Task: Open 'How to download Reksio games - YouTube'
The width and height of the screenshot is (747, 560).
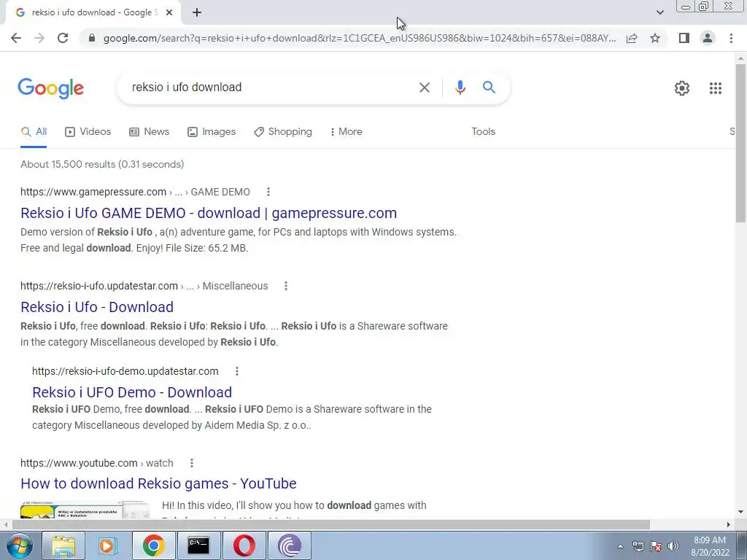Action: tap(158, 484)
